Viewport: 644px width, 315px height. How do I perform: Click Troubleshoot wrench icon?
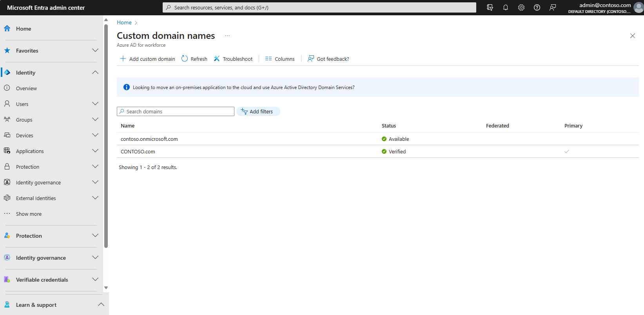217,58
